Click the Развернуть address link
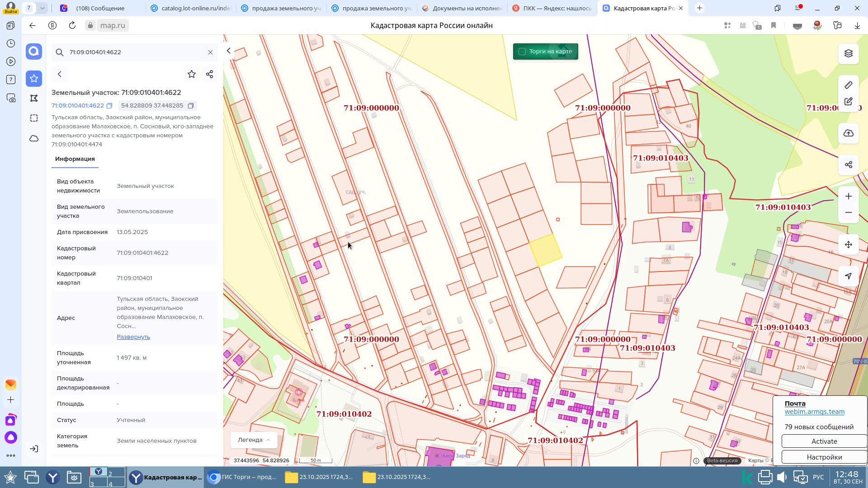The image size is (868, 488). click(x=133, y=337)
